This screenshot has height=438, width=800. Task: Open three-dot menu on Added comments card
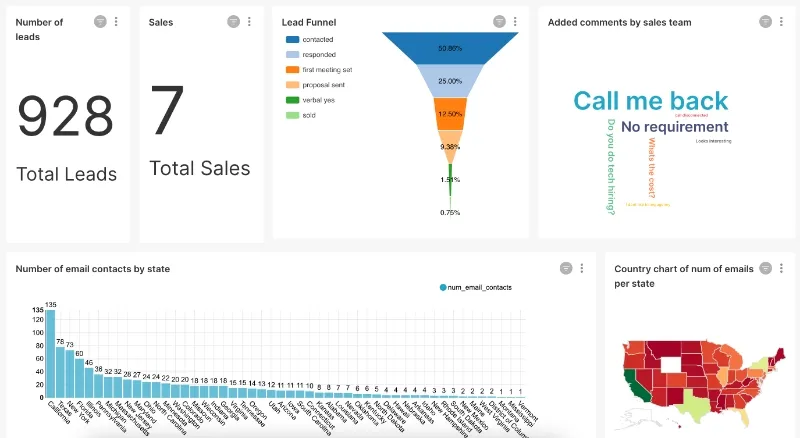[781, 22]
